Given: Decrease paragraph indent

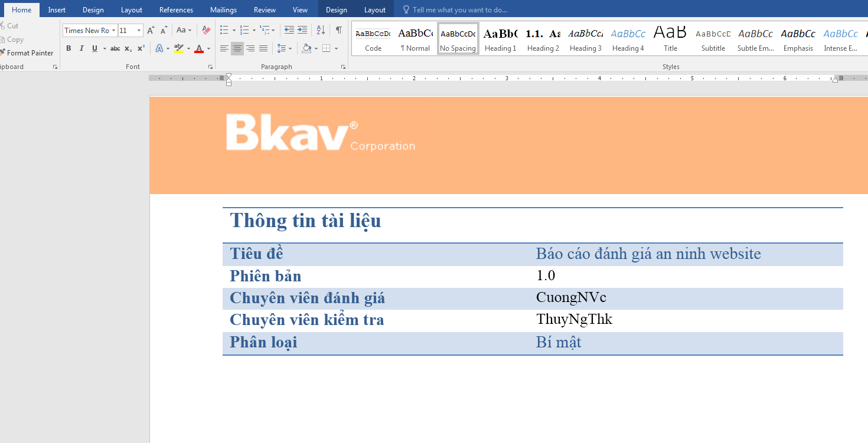Looking at the screenshot, I should pyautogui.click(x=289, y=30).
